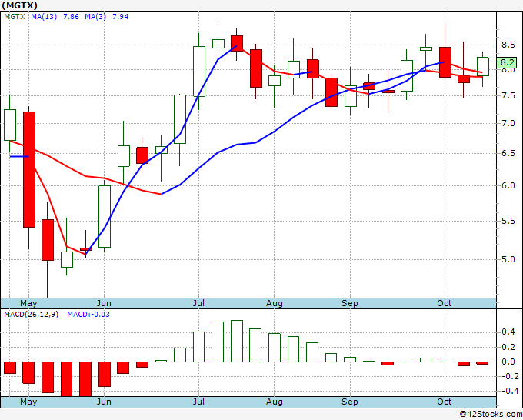The image size is (523, 420).
Task: Click the MA(3) legend label
Action: 95,17
